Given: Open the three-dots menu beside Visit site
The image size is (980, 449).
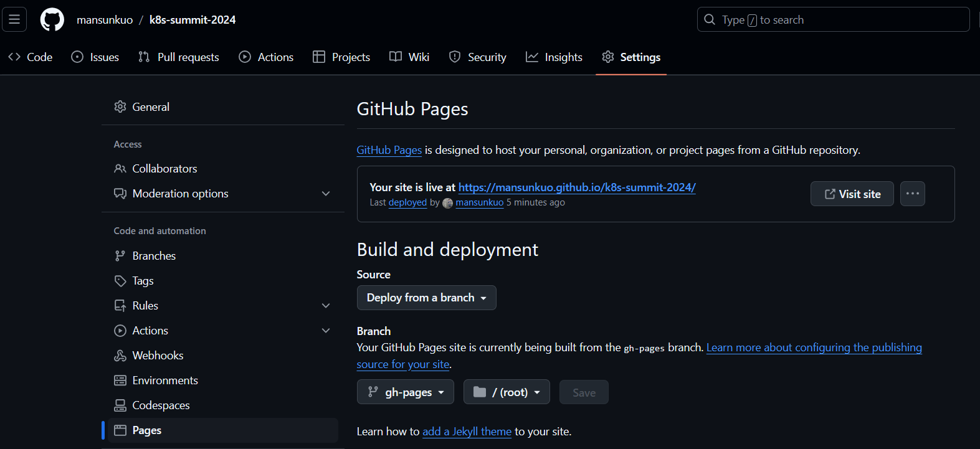Looking at the screenshot, I should click(x=913, y=194).
